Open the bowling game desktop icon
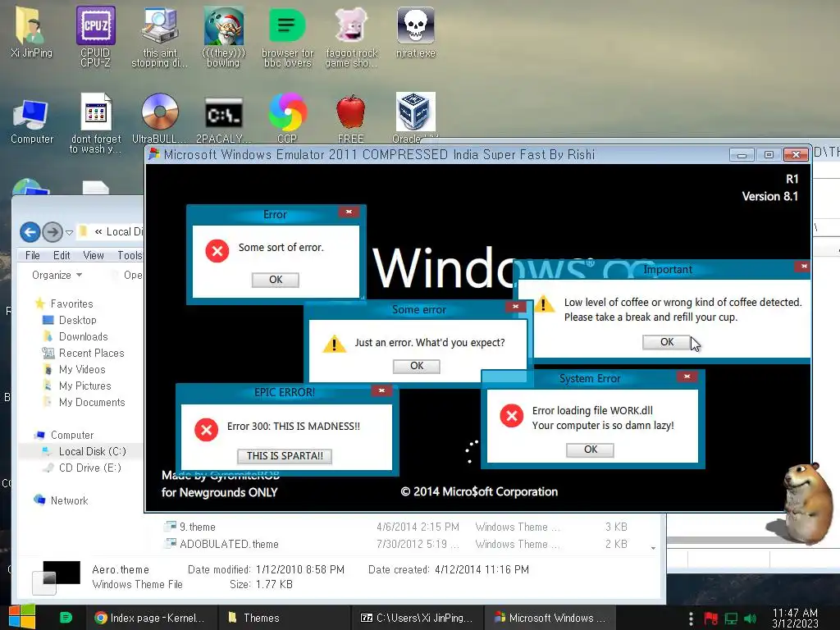840x630 pixels. pos(223,35)
